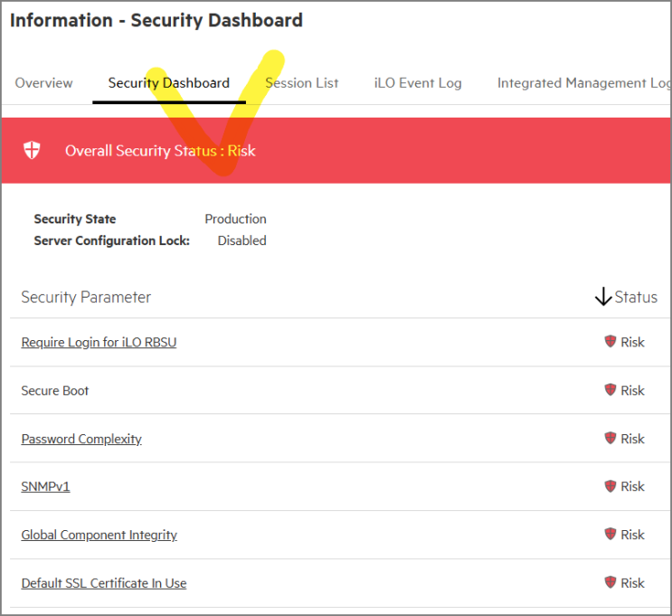Click the Risk status text for Password Complexity
672x616 pixels.
pos(632,439)
